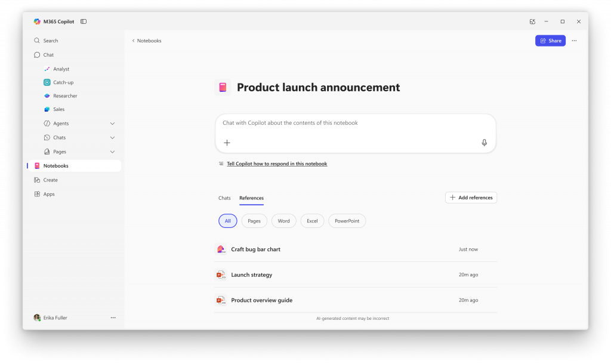Expand the Agents section chevron

tap(112, 124)
